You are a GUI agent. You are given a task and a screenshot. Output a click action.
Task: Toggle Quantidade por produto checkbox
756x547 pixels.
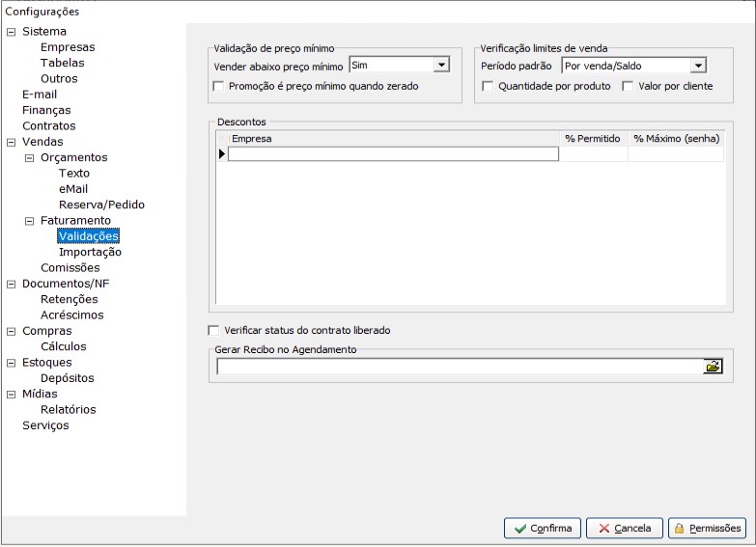(488, 86)
